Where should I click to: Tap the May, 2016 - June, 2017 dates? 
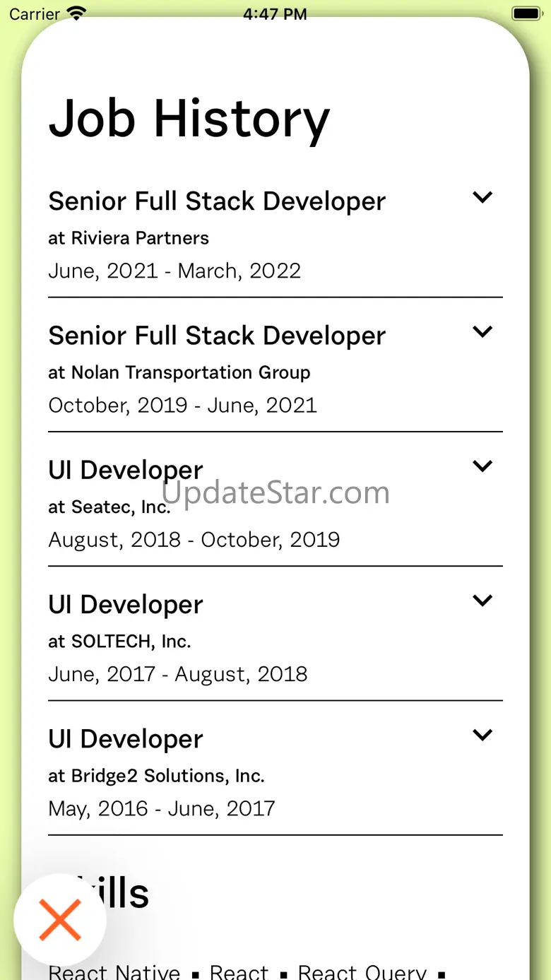pyautogui.click(x=162, y=808)
